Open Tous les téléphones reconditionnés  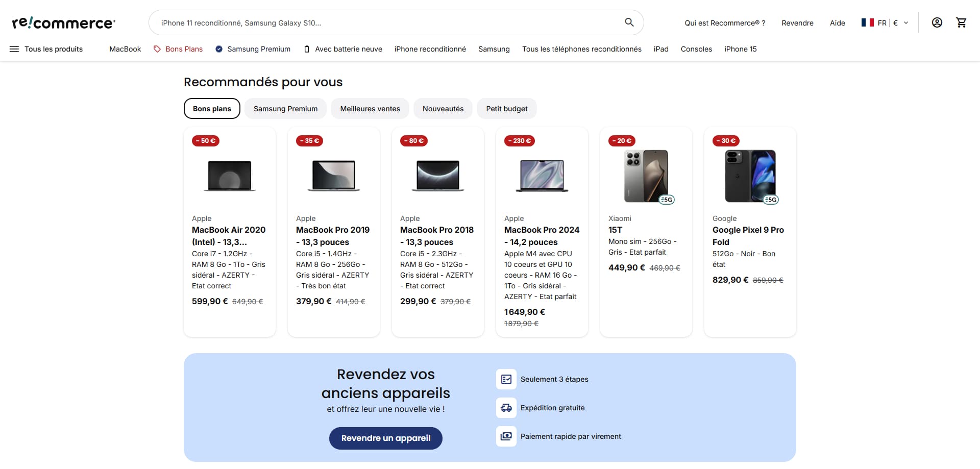tap(582, 49)
